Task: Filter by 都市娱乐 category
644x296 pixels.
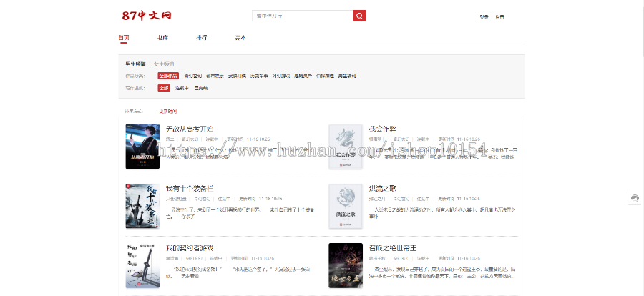Action: [215, 76]
